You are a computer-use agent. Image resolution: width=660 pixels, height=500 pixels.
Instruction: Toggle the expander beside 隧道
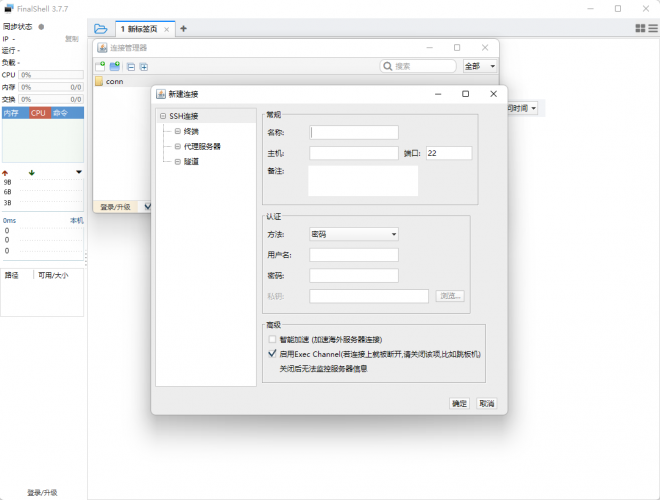tap(178, 162)
